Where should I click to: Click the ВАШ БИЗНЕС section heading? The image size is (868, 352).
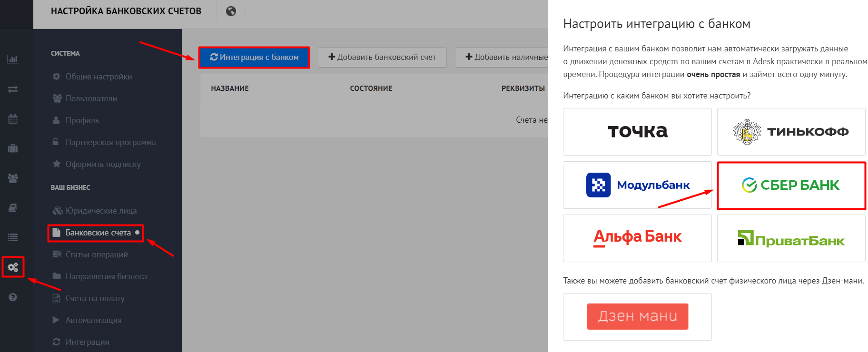pos(70,187)
